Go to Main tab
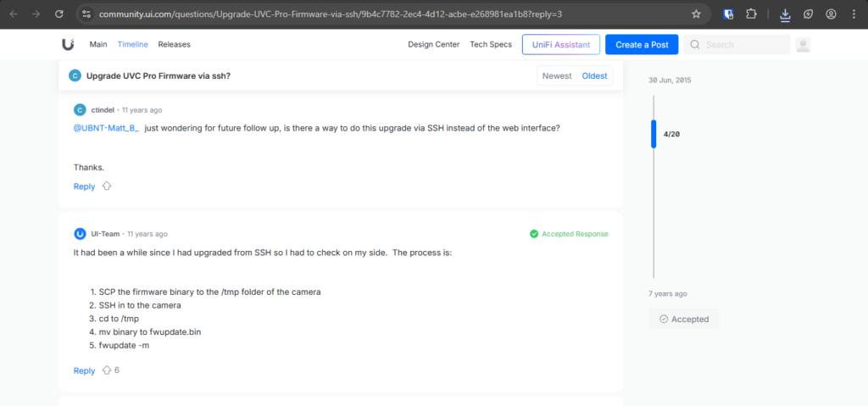868x406 pixels. click(98, 44)
